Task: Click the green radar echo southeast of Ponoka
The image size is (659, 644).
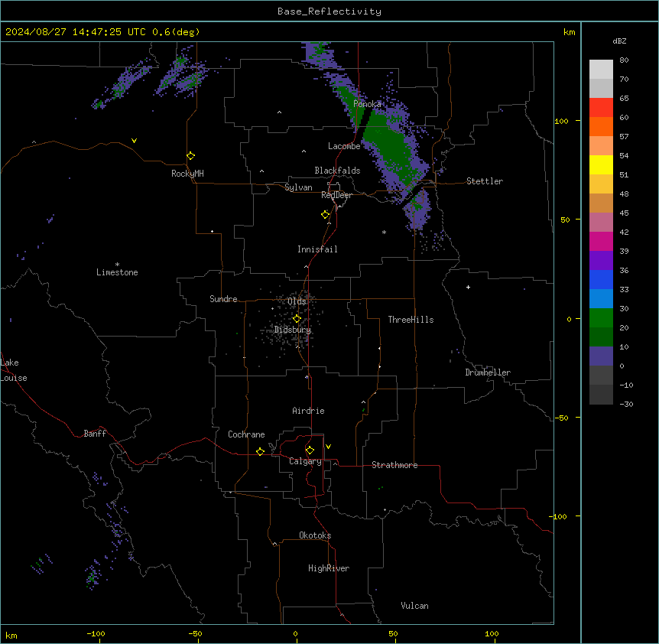Action: coord(389,147)
